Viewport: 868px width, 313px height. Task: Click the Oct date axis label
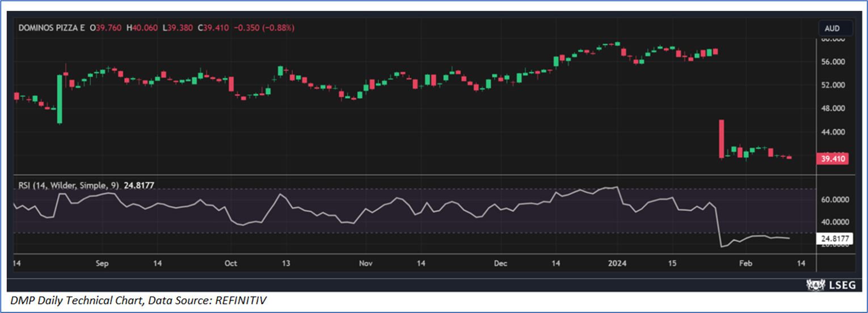(231, 264)
